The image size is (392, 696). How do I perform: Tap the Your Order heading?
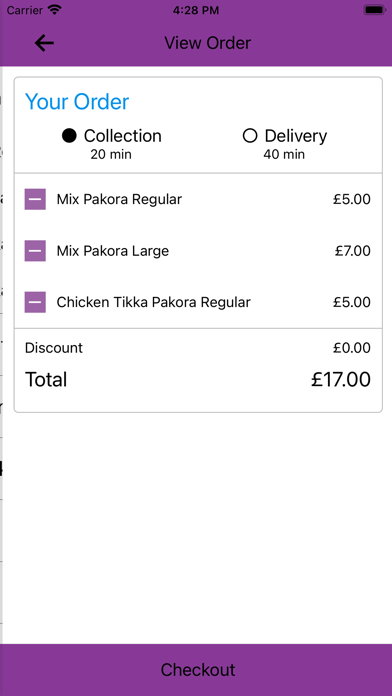point(77,102)
